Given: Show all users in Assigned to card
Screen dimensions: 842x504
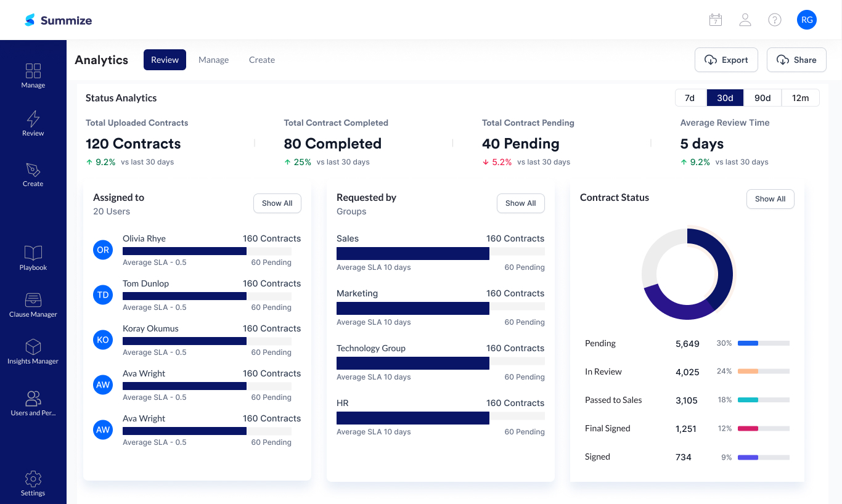Looking at the screenshot, I should [x=277, y=203].
